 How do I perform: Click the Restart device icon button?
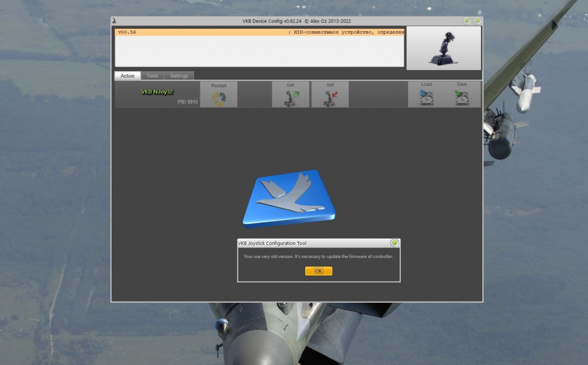(219, 95)
